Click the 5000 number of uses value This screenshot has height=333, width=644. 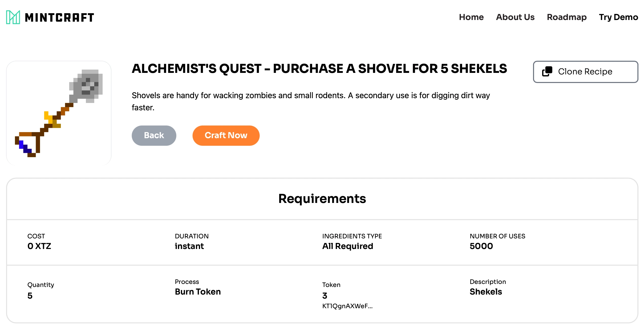pos(481,246)
